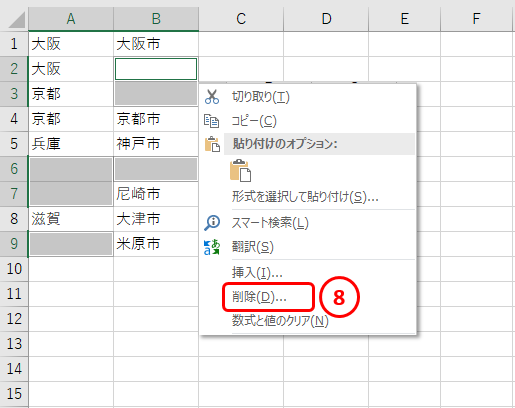
Task: Click the paste options clipboard icon
Action: coord(212,144)
